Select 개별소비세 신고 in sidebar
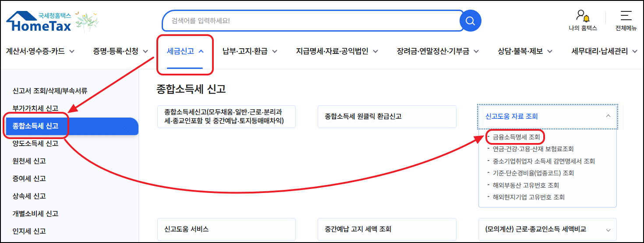Image resolution: width=644 pixels, height=243 pixels. pyautogui.click(x=35, y=214)
